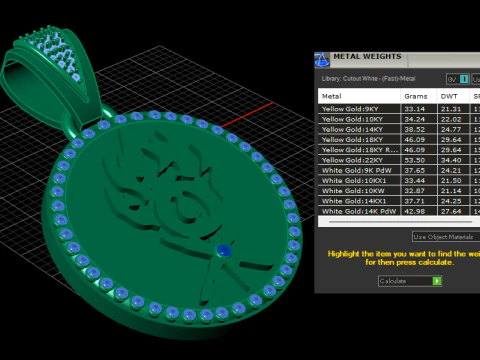Click the 34.40 DWT value
The image size is (480, 360).
451,160
